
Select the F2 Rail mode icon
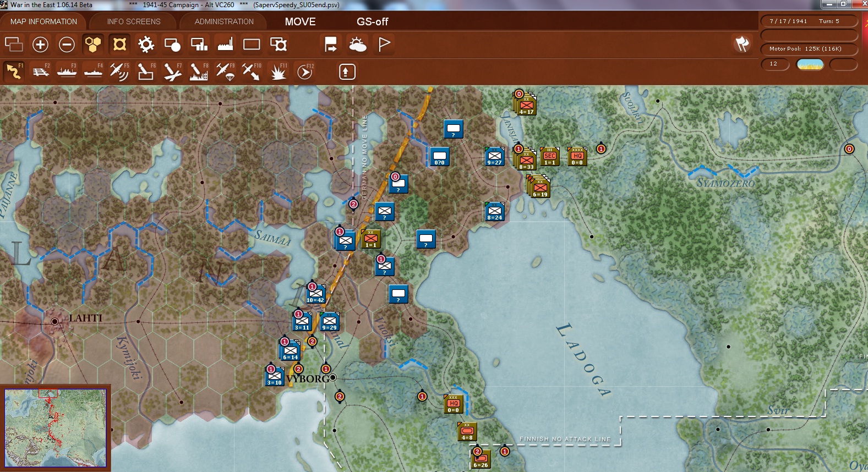coord(41,72)
